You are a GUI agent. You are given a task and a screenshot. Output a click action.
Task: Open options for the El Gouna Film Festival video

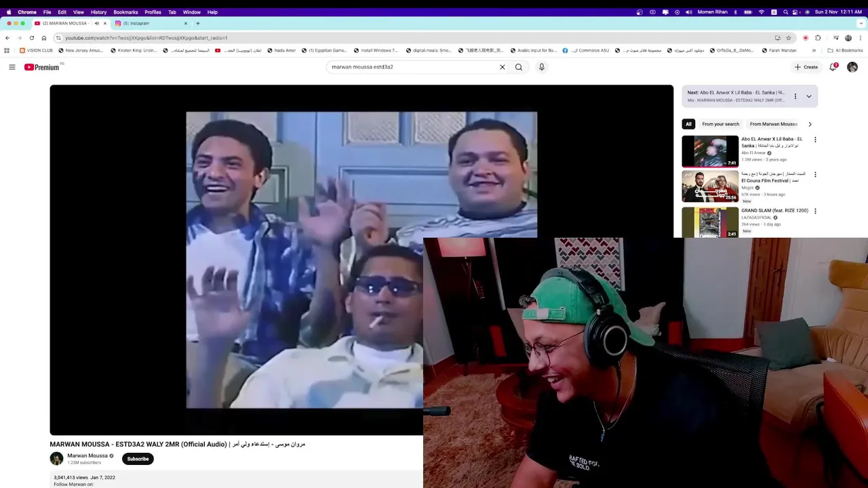pyautogui.click(x=815, y=174)
